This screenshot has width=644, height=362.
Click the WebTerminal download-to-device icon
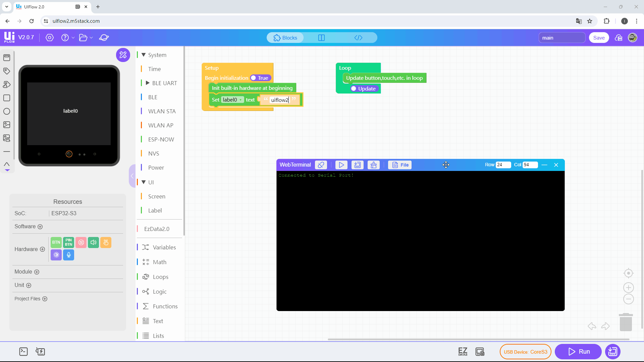pos(357,165)
